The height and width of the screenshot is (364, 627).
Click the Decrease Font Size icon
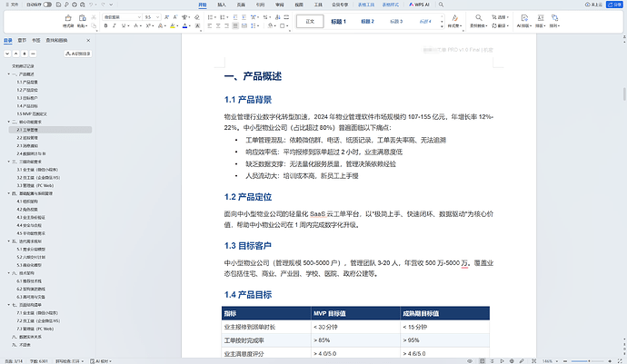pos(175,17)
